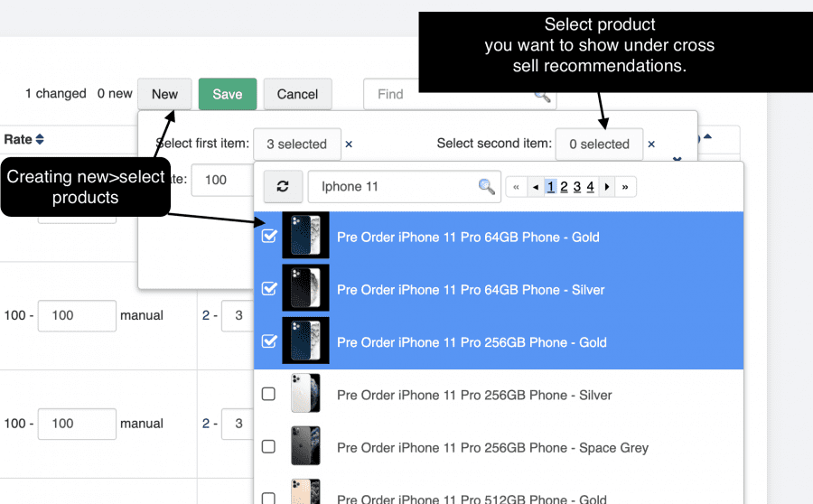The width and height of the screenshot is (813, 504).
Task: Click the search magnifier beside Iphone 11
Action: [487, 187]
